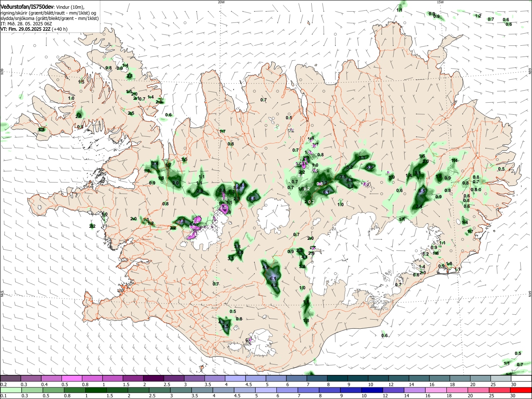Pick the white swatch ending the upper legend row
The height and width of the screenshot is (399, 532).
[x=521, y=379]
